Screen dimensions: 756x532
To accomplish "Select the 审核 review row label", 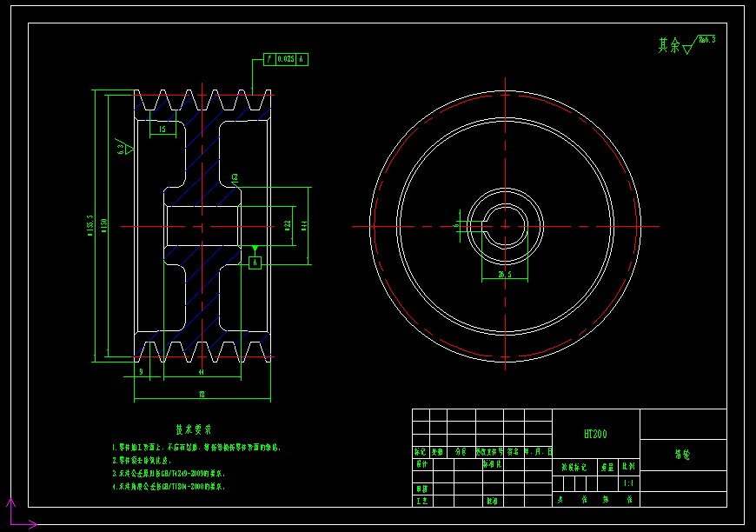I will tap(422, 489).
